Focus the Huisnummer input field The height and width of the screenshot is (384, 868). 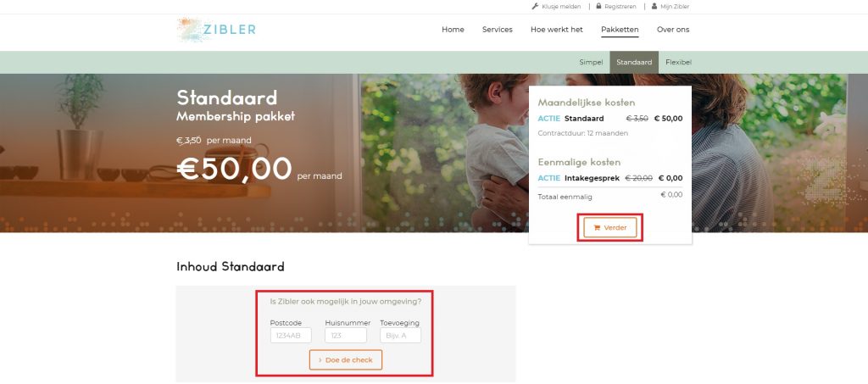click(346, 336)
